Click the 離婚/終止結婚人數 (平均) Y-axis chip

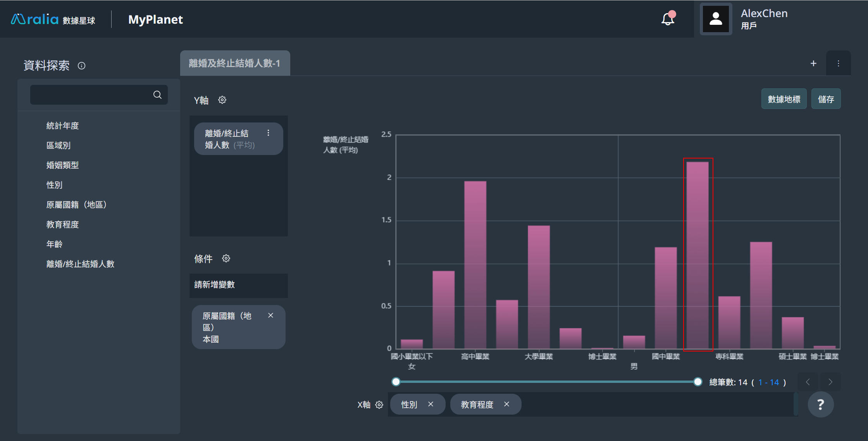pyautogui.click(x=239, y=139)
